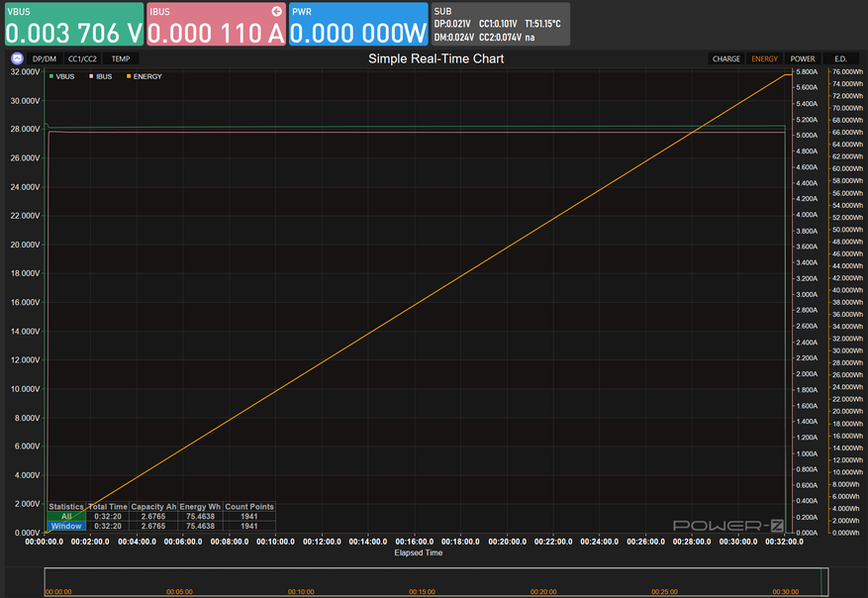868x598 pixels.
Task: Switch to the DP/DM tab
Action: pyautogui.click(x=45, y=58)
